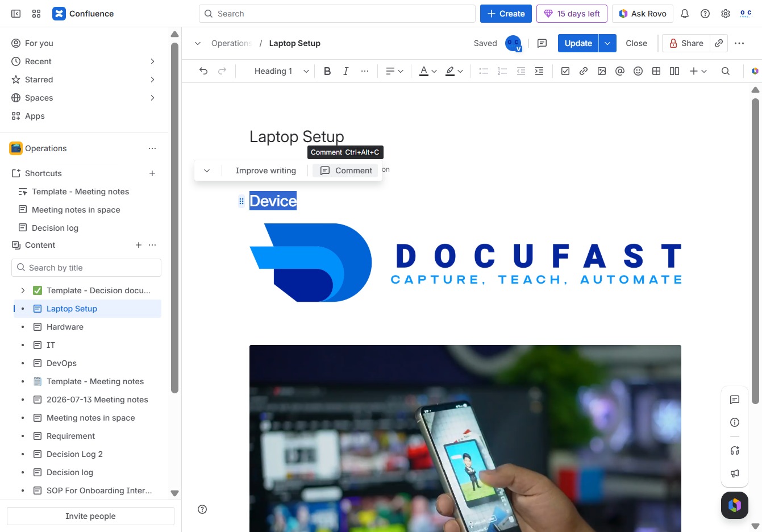Click the Create button

[506, 14]
